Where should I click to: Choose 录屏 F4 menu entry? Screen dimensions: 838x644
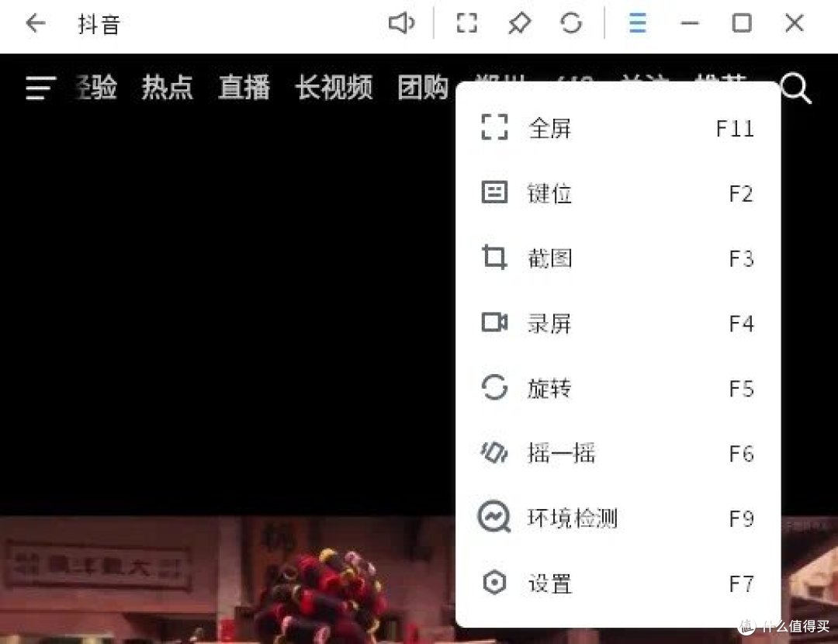coord(618,324)
